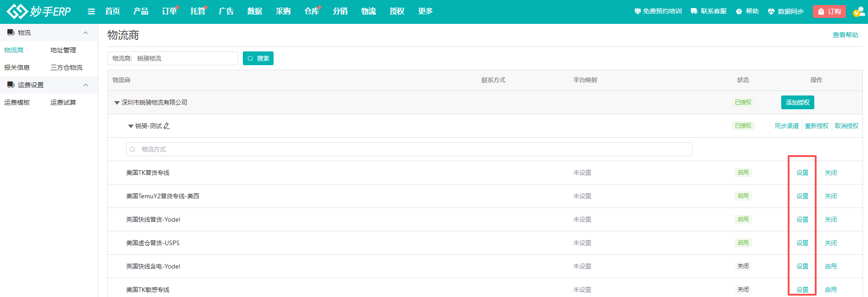The image size is (868, 297).
Task: Click the 物流方式 search field
Action: pos(409,149)
